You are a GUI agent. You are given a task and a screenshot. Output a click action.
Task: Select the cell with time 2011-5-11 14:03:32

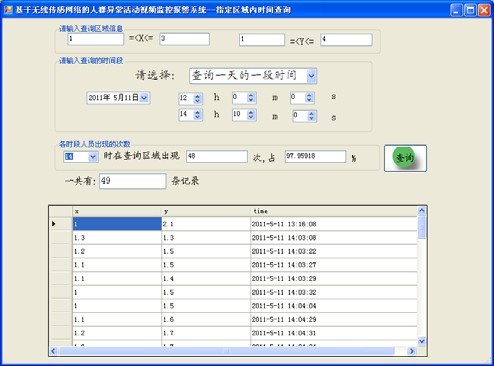(334, 292)
